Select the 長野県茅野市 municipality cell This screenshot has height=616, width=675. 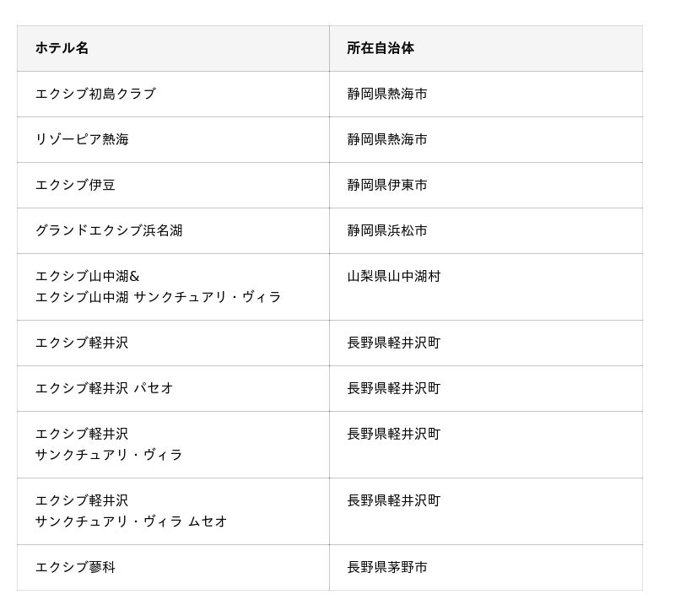[x=387, y=567]
